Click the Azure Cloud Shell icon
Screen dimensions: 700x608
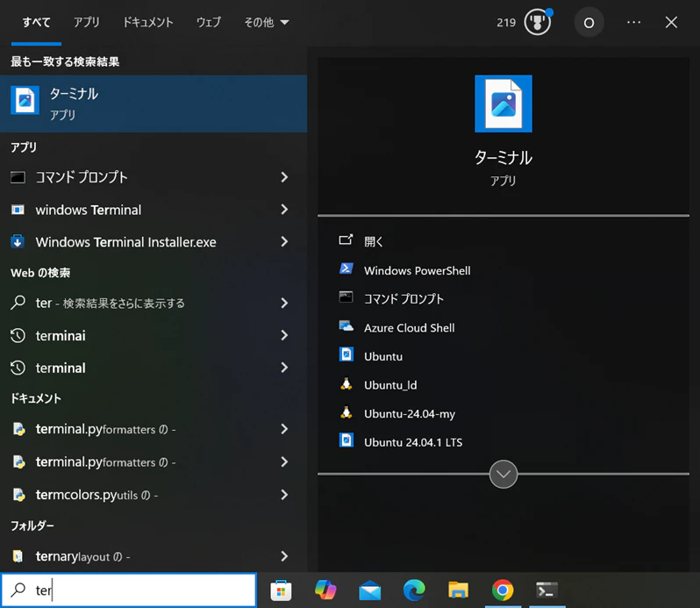click(346, 326)
